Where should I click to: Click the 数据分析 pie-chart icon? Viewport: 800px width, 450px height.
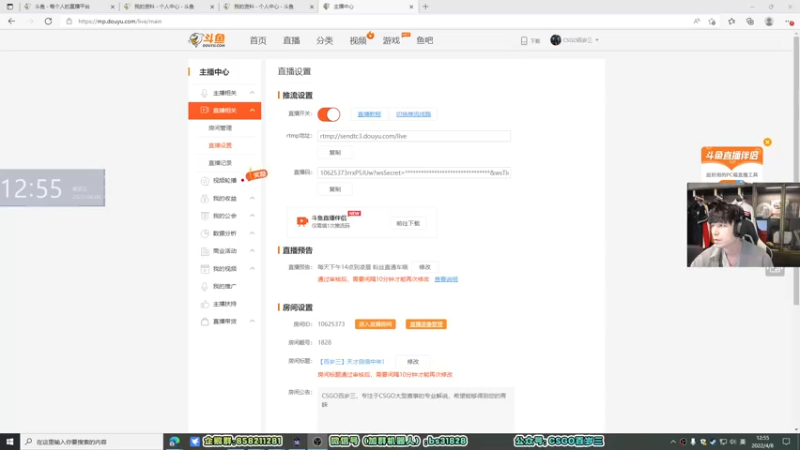(x=205, y=234)
